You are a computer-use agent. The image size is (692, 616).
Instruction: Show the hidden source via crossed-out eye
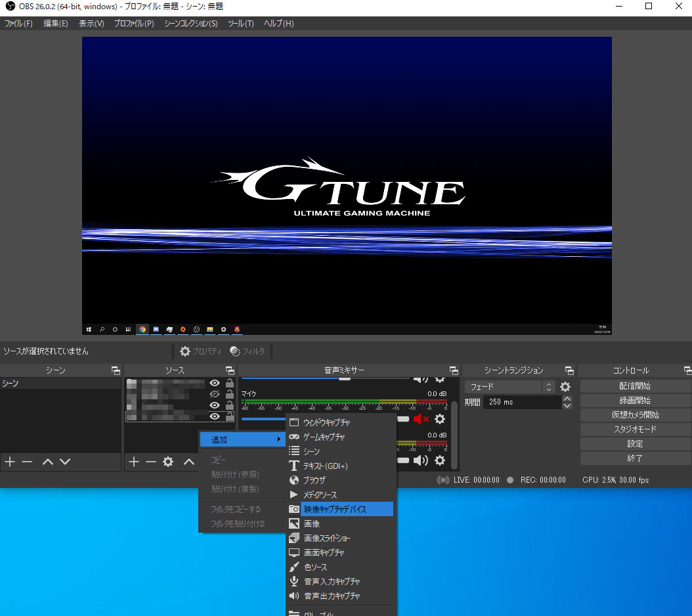(215, 394)
